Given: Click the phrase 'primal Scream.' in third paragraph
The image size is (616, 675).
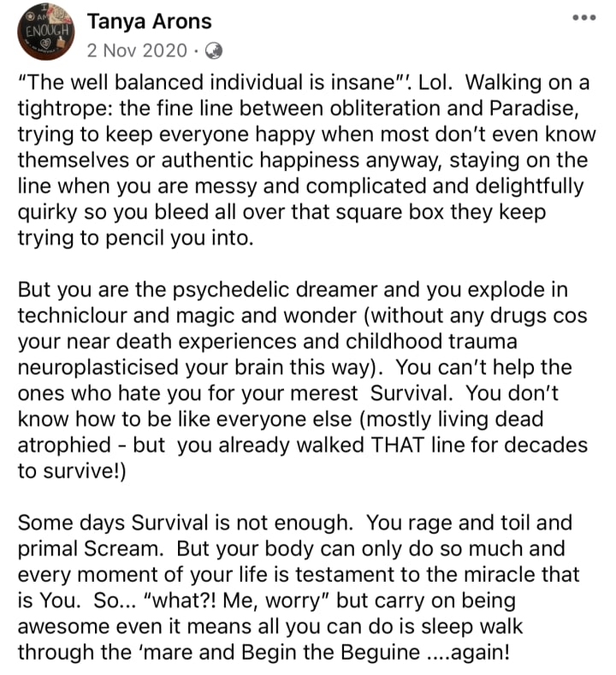Looking at the screenshot, I should pos(91,549).
